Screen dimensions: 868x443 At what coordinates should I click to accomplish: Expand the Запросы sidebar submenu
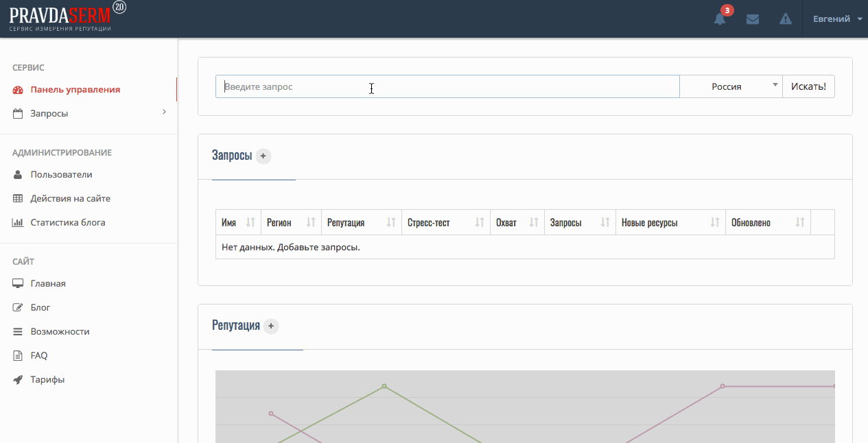click(89, 113)
